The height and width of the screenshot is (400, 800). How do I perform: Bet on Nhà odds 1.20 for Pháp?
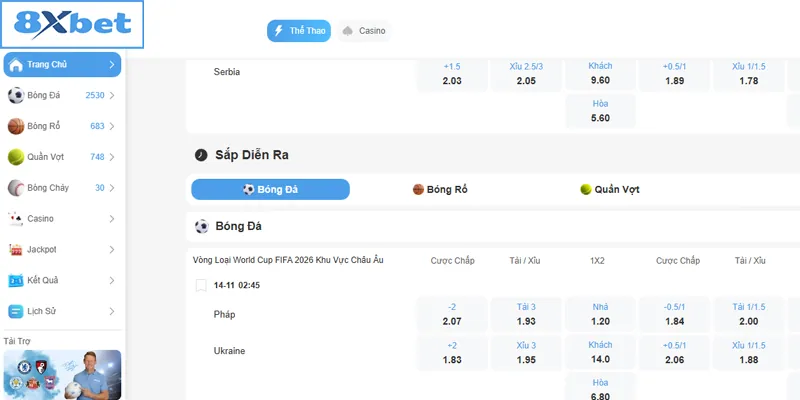coord(600,315)
